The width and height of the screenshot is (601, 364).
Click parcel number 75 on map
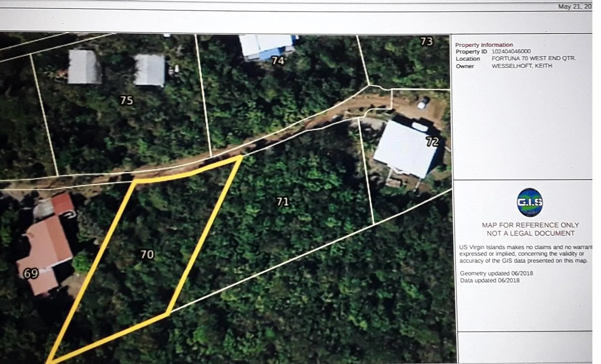pos(127,100)
